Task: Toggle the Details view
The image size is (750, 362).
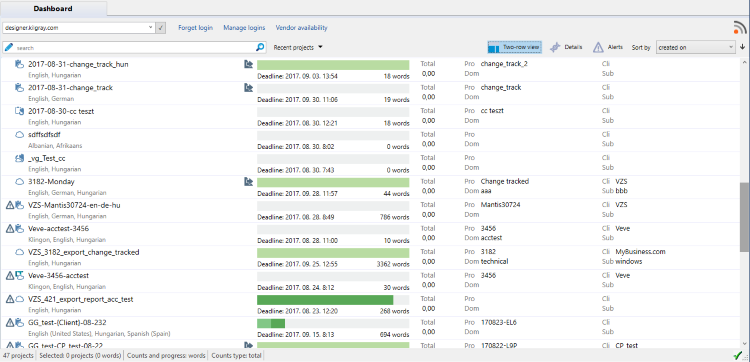Action: 566,47
